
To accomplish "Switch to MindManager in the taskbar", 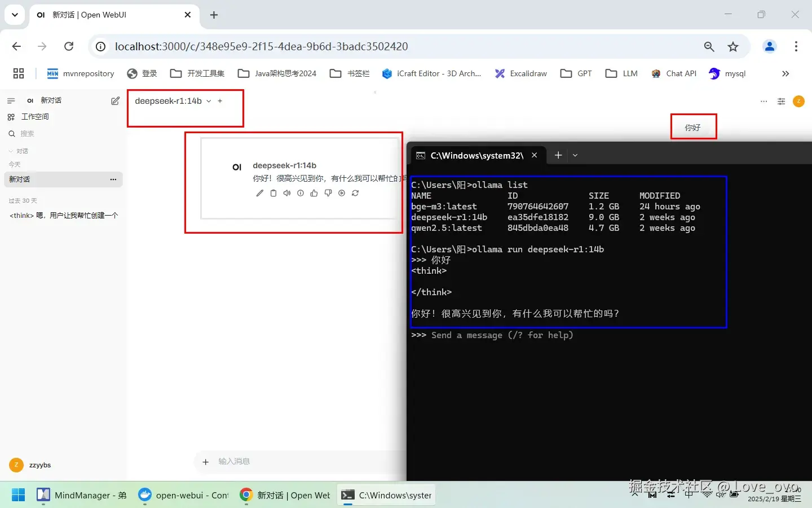I will pyautogui.click(x=82, y=495).
